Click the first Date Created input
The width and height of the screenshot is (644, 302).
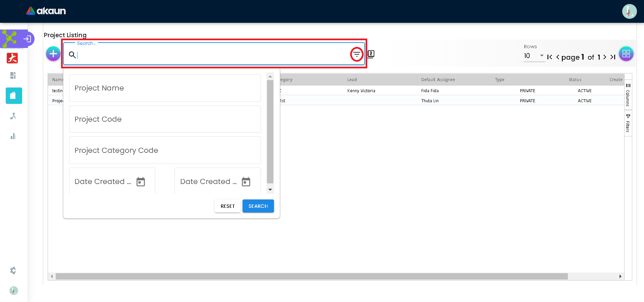pyautogui.click(x=112, y=181)
